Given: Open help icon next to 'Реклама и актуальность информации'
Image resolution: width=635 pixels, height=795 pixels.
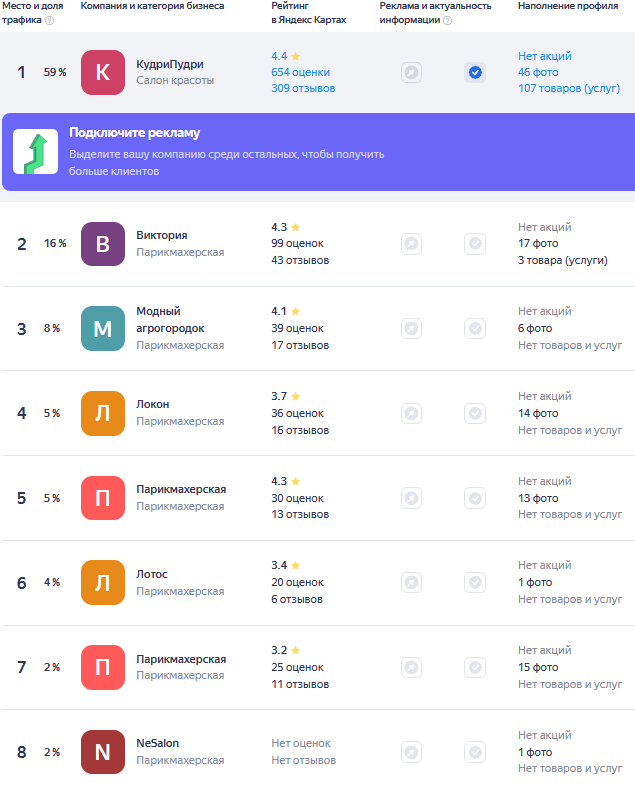Looking at the screenshot, I should 447,20.
